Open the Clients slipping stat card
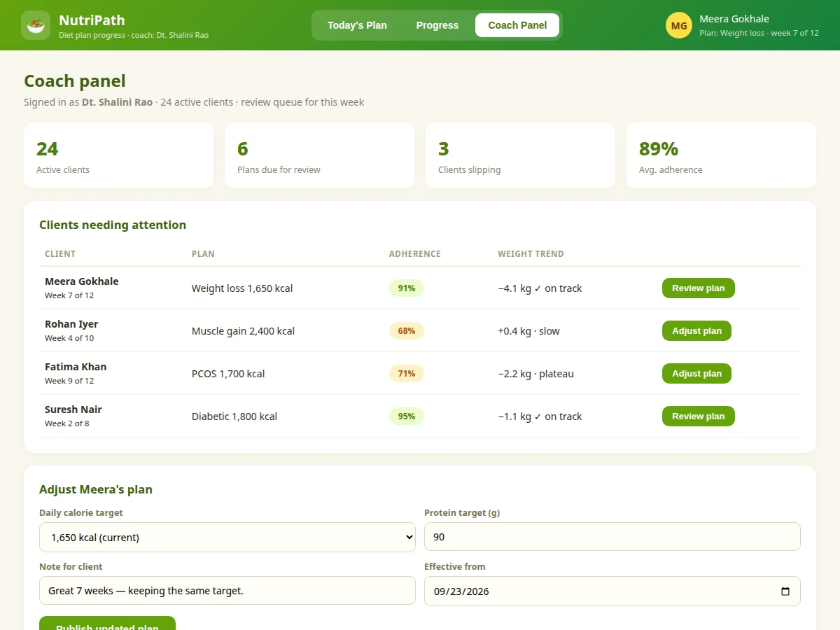The height and width of the screenshot is (630, 840). pyautogui.click(x=520, y=155)
